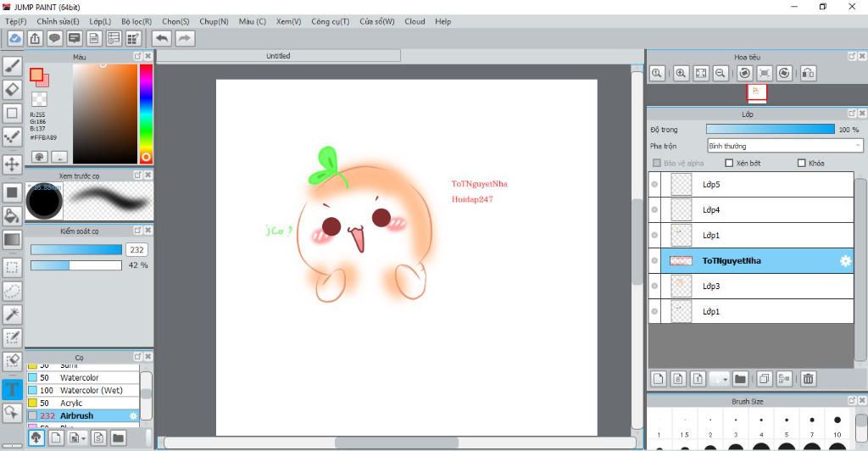Click the transparent color swatch
Screen dimensions: 868x451
pyautogui.click(x=39, y=99)
